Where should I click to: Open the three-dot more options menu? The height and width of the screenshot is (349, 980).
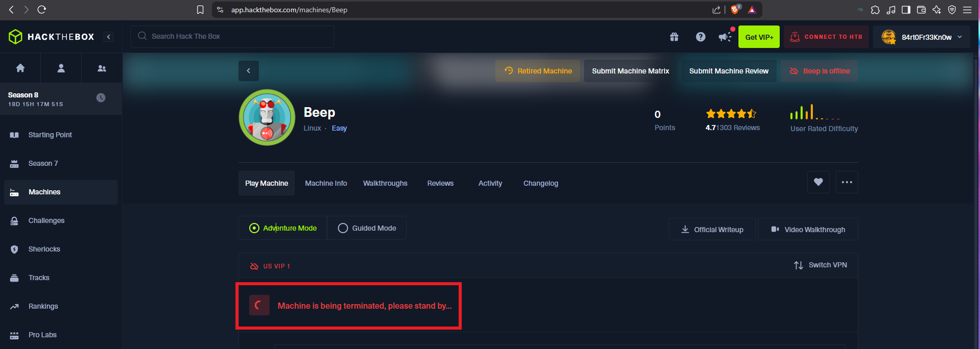point(847,182)
